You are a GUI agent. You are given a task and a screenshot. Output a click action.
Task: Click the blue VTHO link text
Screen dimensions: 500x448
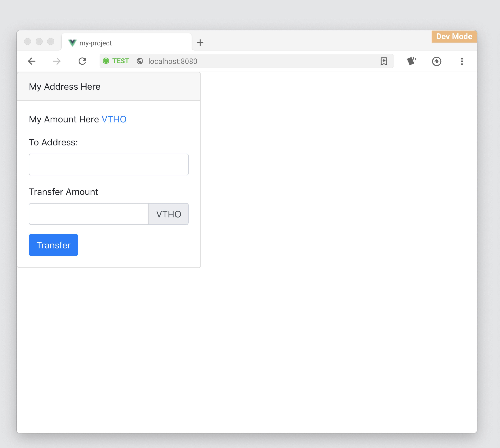pyautogui.click(x=114, y=119)
